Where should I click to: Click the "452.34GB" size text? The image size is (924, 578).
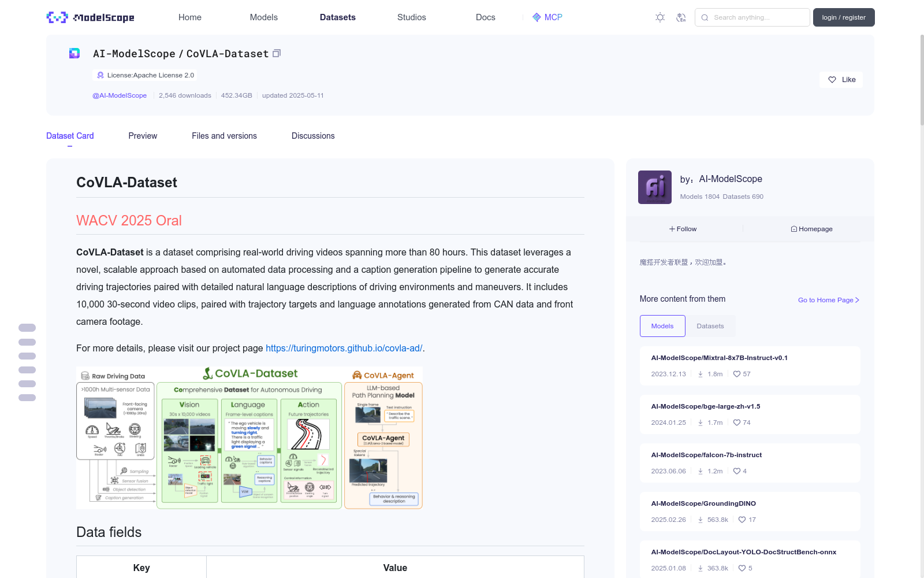237,95
